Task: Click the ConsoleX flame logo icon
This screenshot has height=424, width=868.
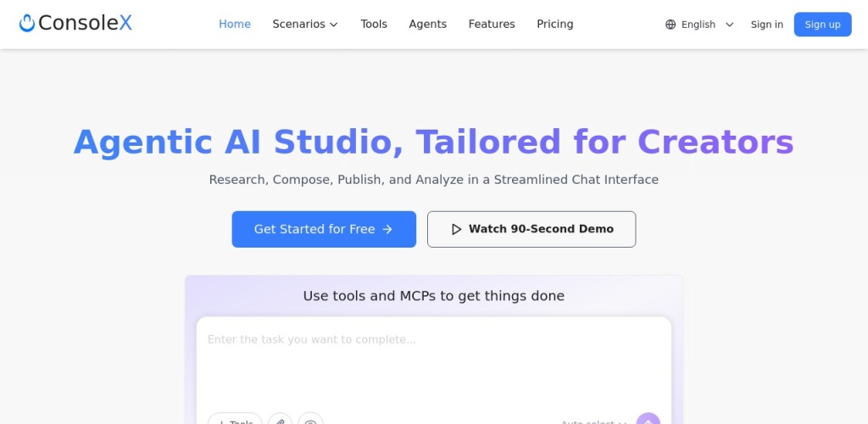Action: pyautogui.click(x=27, y=24)
